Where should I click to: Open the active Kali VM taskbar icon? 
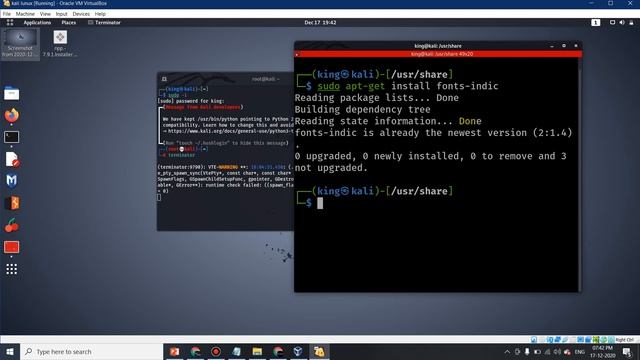pos(319,351)
